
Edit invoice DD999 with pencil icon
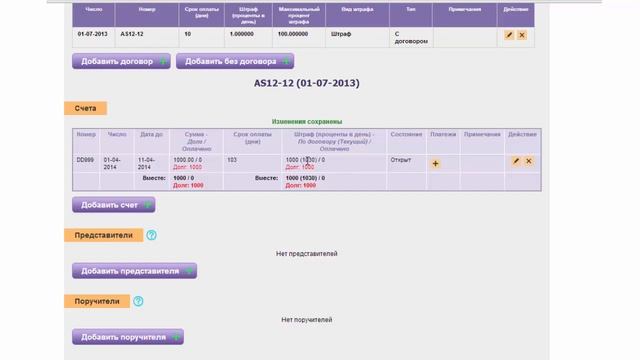click(x=516, y=161)
